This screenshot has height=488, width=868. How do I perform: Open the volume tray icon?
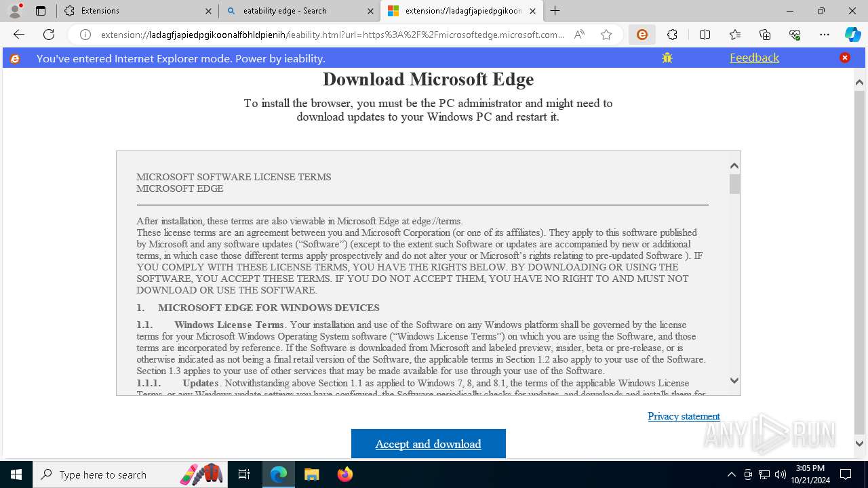(x=781, y=474)
